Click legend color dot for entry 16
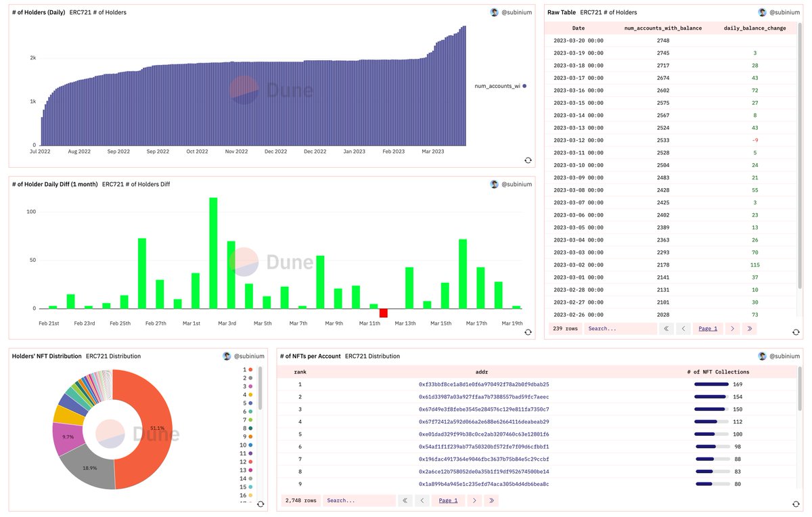Screen dimensions: 812x517 pos(251,495)
